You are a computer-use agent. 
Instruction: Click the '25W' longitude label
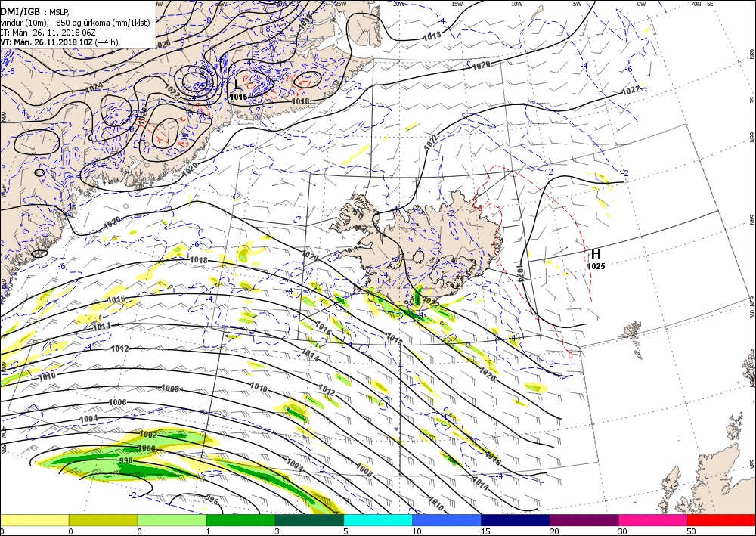(340, 3)
